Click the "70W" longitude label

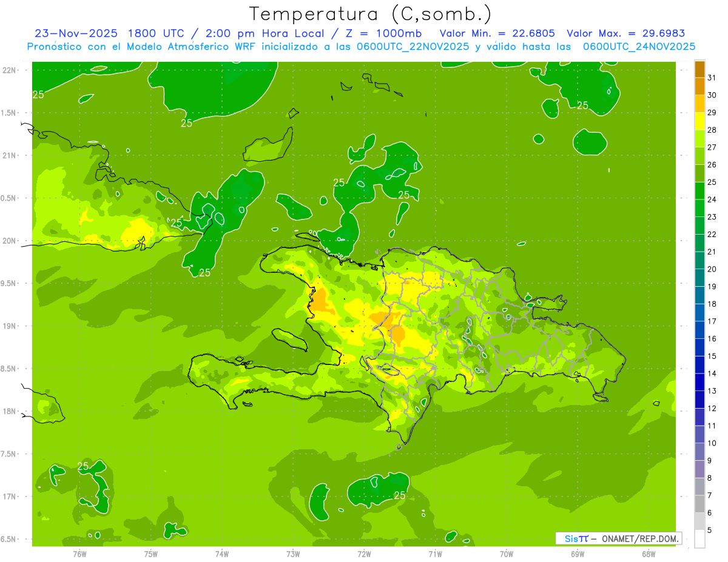(507, 554)
